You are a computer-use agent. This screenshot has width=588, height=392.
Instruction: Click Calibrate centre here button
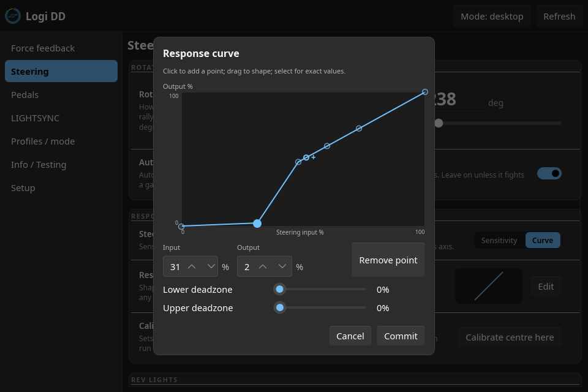point(509,337)
